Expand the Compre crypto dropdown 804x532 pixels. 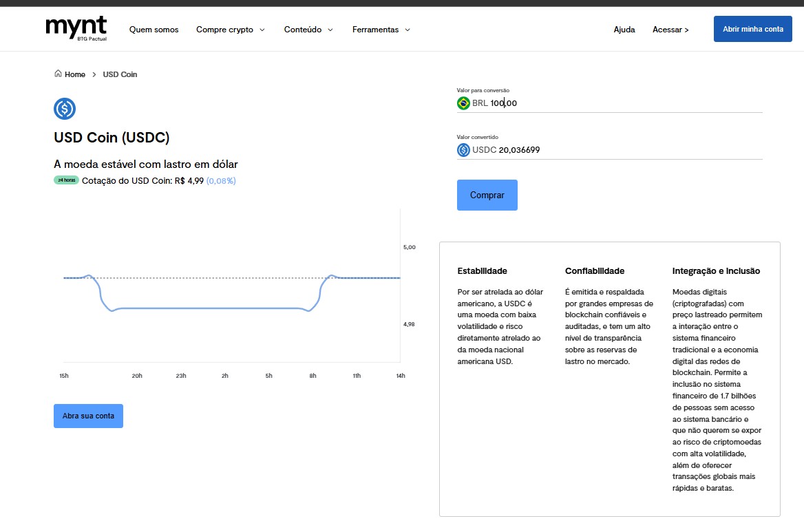click(x=230, y=30)
